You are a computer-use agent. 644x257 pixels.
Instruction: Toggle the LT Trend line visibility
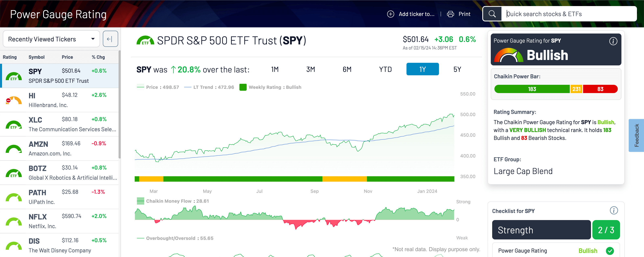(203, 87)
